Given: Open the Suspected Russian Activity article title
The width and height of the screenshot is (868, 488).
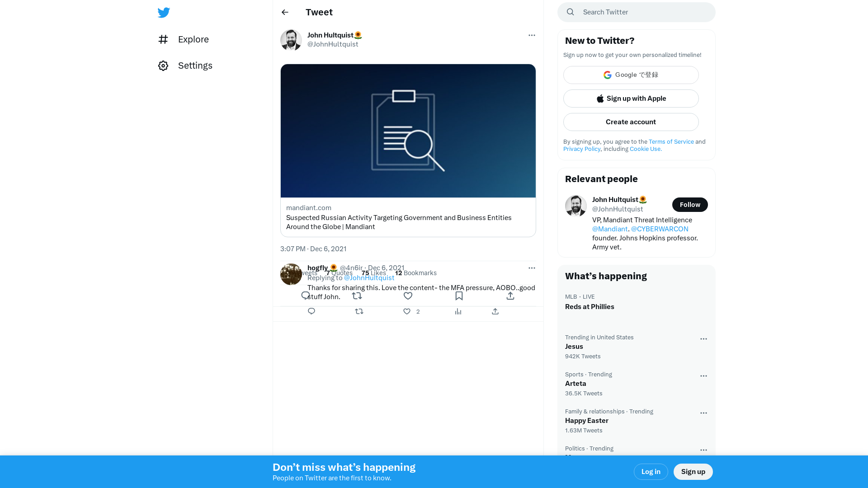Looking at the screenshot, I should pyautogui.click(x=399, y=222).
